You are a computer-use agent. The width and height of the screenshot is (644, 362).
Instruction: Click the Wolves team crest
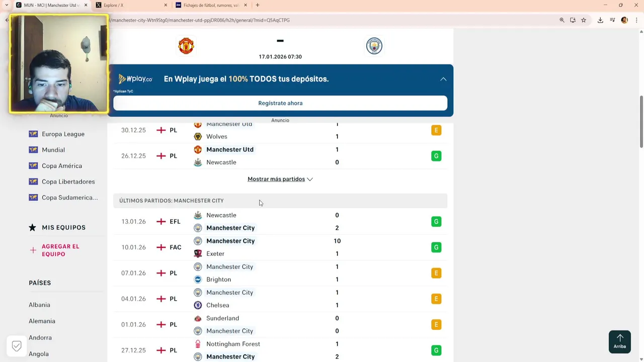198,137
